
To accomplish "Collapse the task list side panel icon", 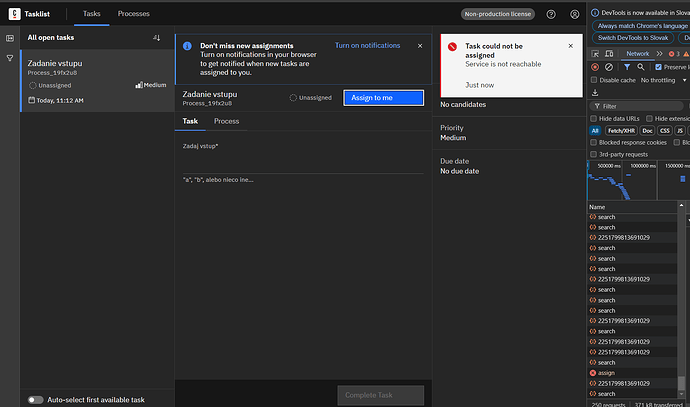I will pos(10,38).
